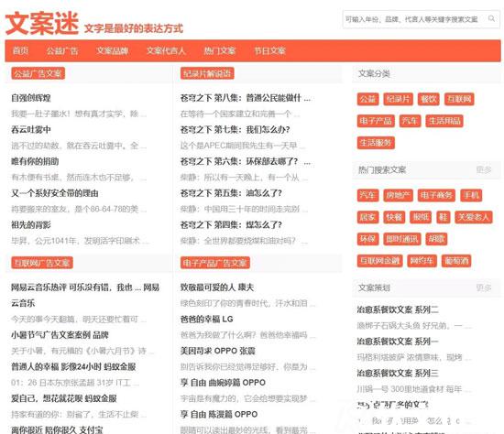This screenshot has width=504, height=434.
Task: Expand more next to 文案策划
Action: point(484,288)
